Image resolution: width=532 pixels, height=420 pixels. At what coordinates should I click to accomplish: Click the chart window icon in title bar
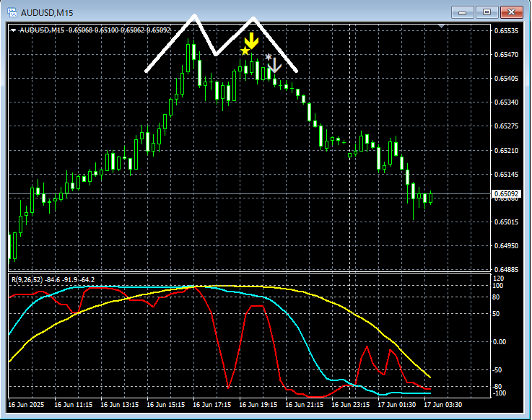[12, 12]
